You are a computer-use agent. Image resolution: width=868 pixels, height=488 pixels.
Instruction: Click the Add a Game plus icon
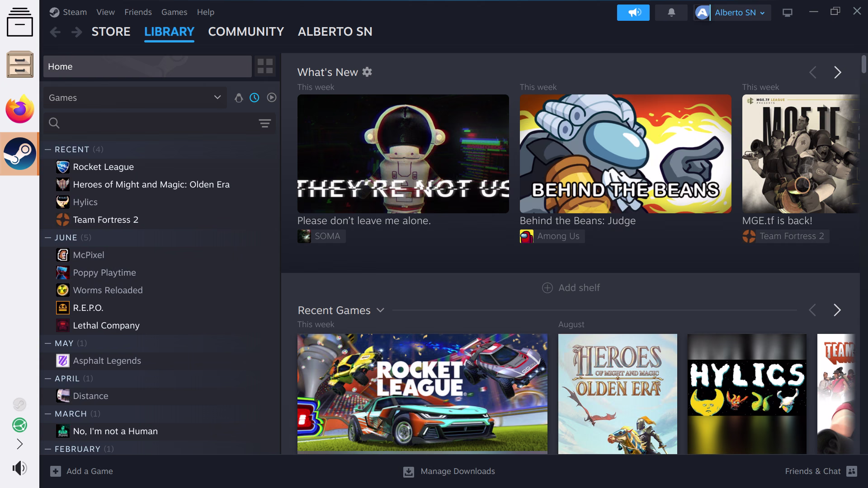tap(56, 471)
